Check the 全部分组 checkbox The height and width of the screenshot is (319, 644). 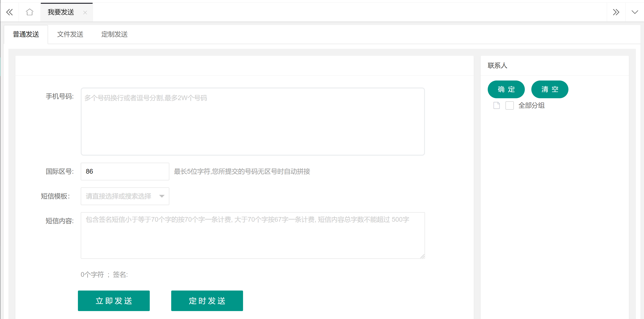click(x=509, y=105)
